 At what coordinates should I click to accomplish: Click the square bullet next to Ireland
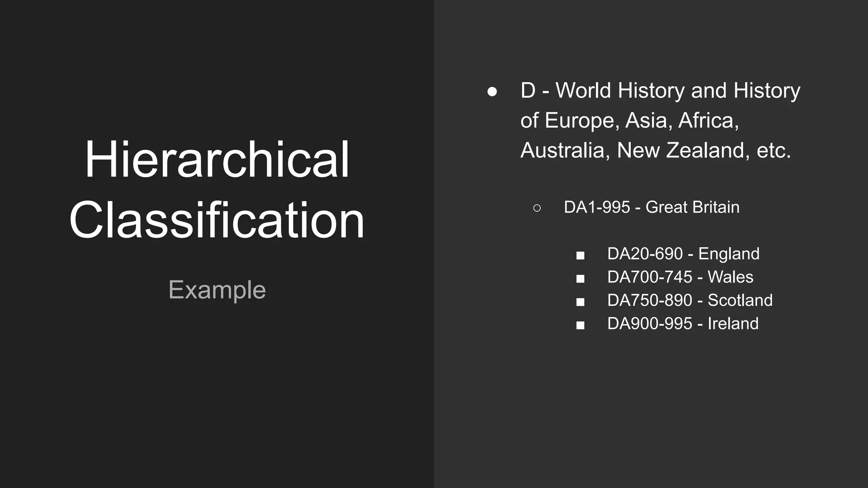tap(580, 325)
